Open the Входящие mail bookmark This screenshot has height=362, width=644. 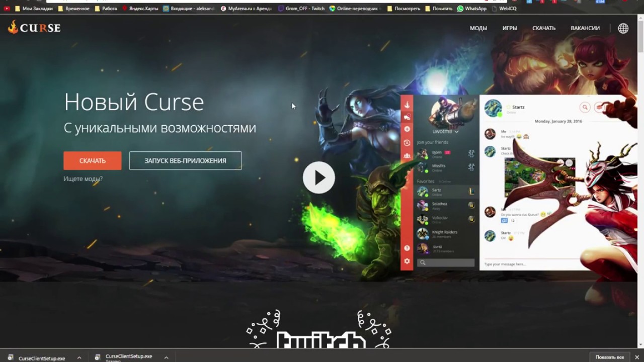click(x=189, y=9)
